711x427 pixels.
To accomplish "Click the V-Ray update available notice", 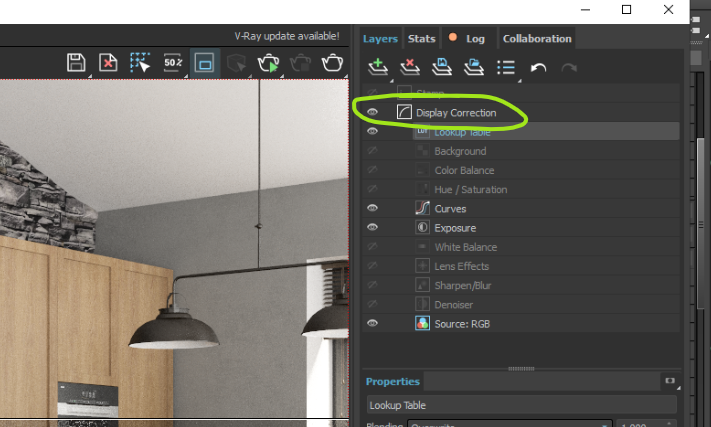I will click(287, 36).
